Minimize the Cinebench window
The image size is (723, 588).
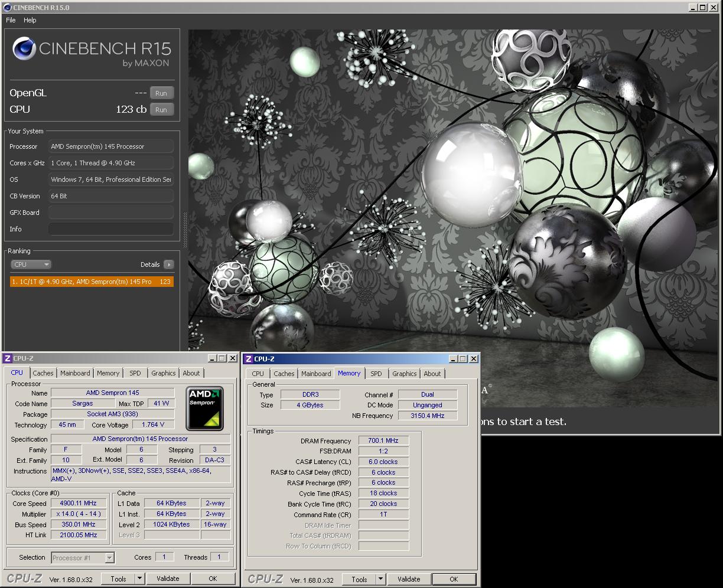coord(693,7)
